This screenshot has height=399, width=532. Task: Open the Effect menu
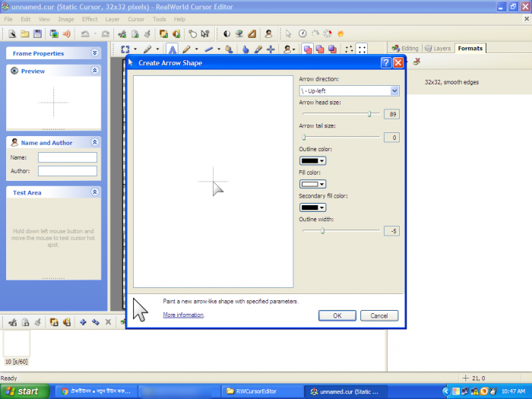(90, 19)
